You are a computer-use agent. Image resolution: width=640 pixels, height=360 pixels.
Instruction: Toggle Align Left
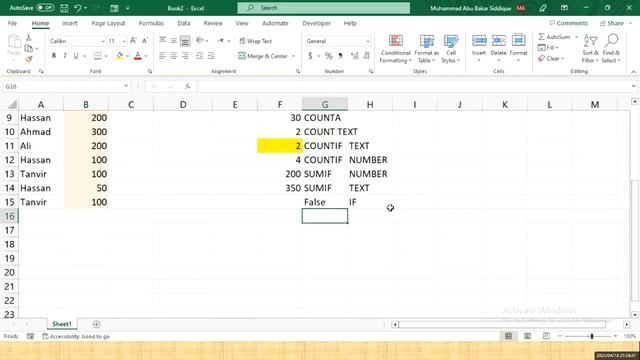162,56
